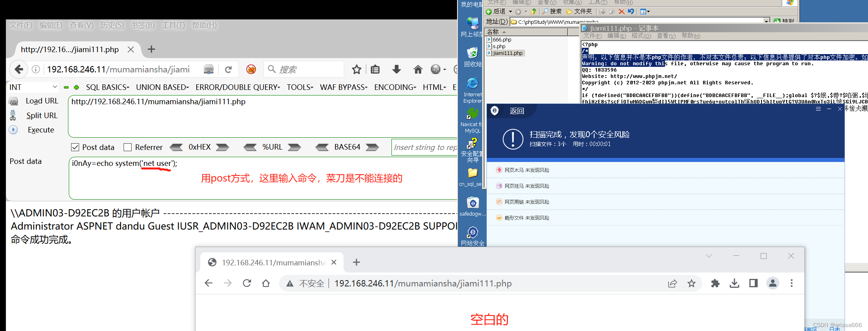Open a new tab in Firefox

click(151, 49)
